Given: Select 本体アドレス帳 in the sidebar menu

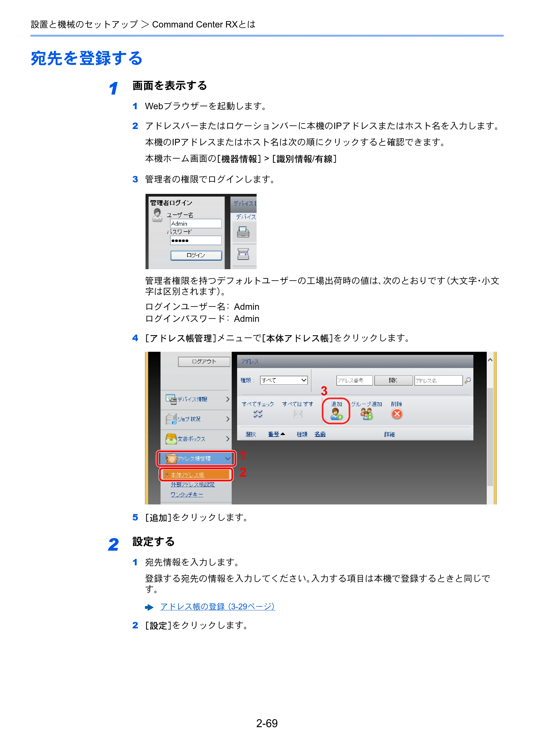Looking at the screenshot, I should tap(196, 475).
